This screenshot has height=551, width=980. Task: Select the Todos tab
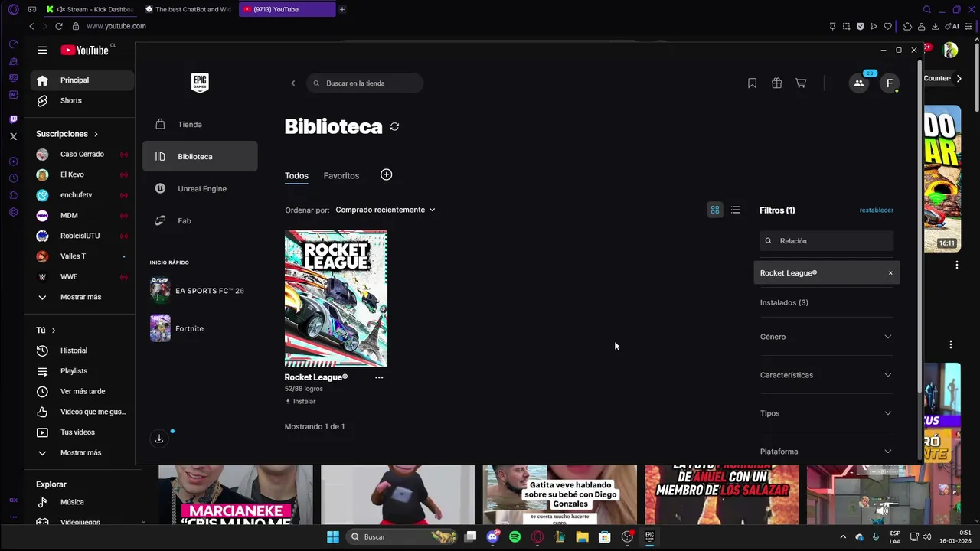click(x=296, y=176)
